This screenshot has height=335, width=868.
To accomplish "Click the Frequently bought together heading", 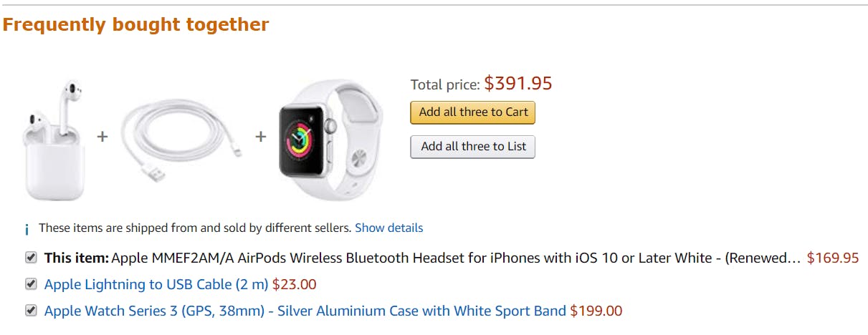I will tap(136, 25).
